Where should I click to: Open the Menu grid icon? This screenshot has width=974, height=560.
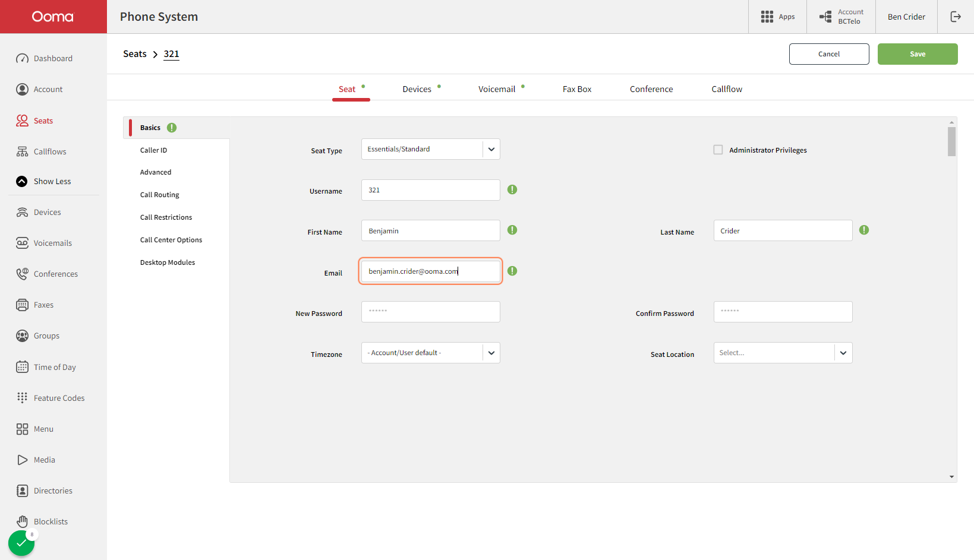coord(22,429)
